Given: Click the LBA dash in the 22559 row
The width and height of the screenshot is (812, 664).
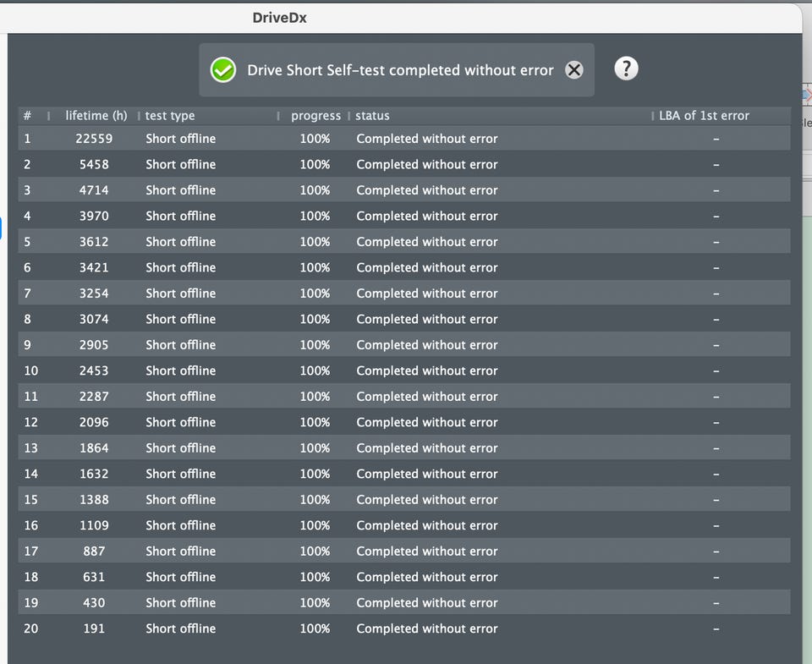Looking at the screenshot, I should pyautogui.click(x=716, y=139).
